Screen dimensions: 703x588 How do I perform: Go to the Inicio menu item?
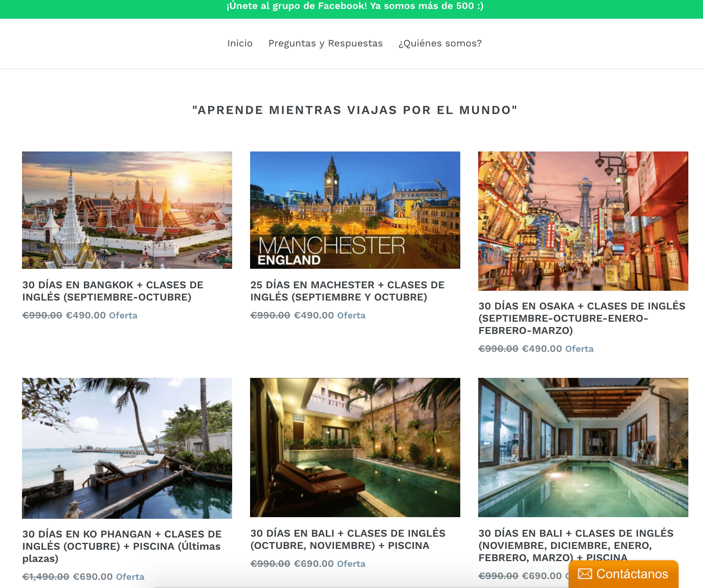coord(240,43)
